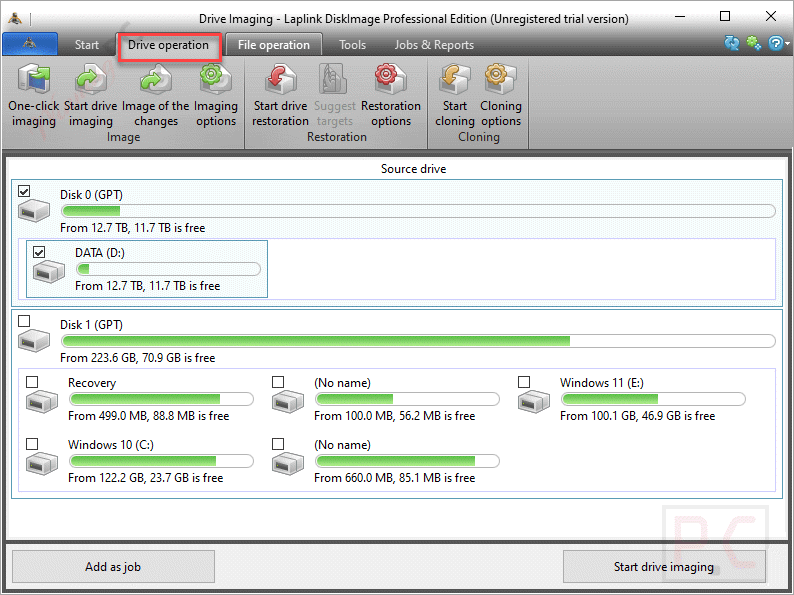Click 'From 660.0 MB, 85.1 MB is free' text

(x=394, y=478)
